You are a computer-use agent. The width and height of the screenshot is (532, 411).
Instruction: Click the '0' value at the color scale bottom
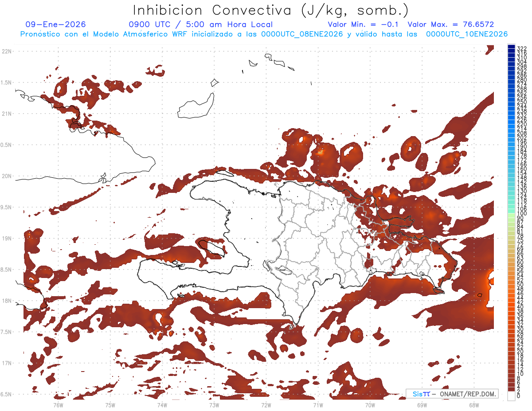pos(519,396)
